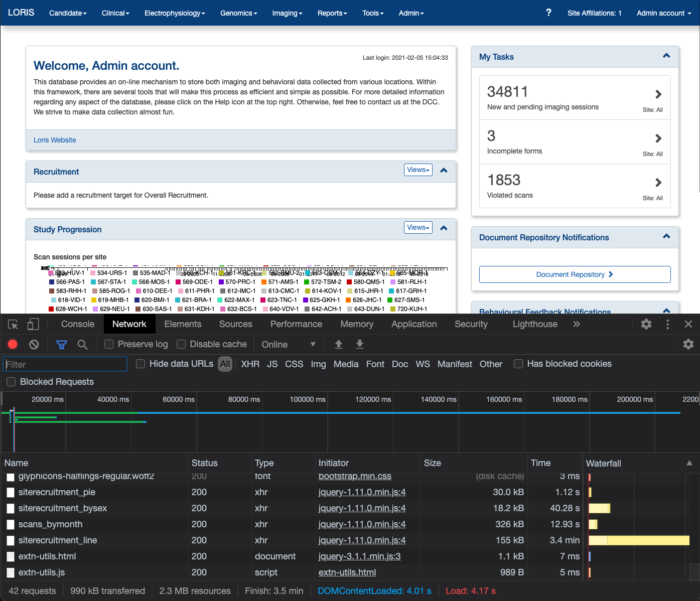Open the Candidate menu
This screenshot has height=601, width=700.
pyautogui.click(x=68, y=13)
